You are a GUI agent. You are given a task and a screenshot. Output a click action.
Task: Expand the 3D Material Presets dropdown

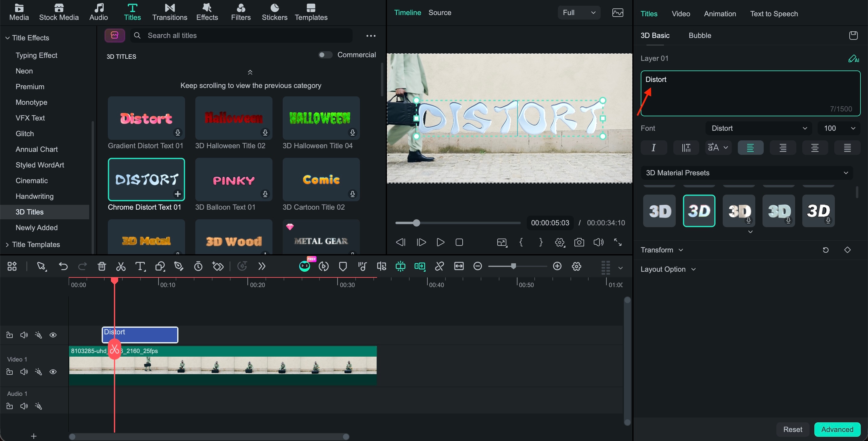pyautogui.click(x=747, y=173)
